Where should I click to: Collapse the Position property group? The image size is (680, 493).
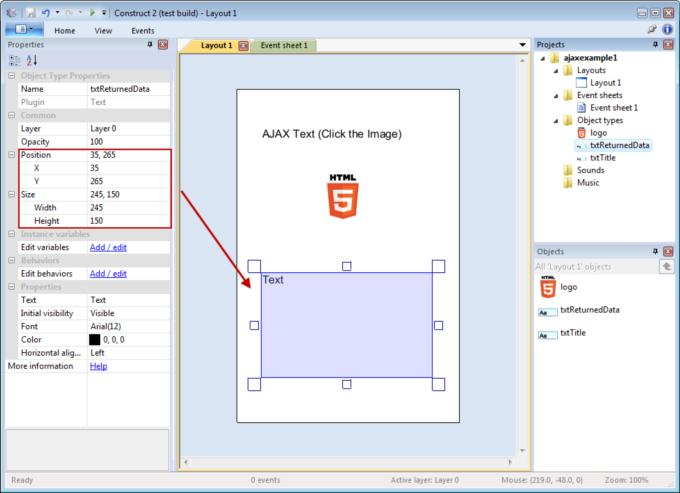[12, 155]
